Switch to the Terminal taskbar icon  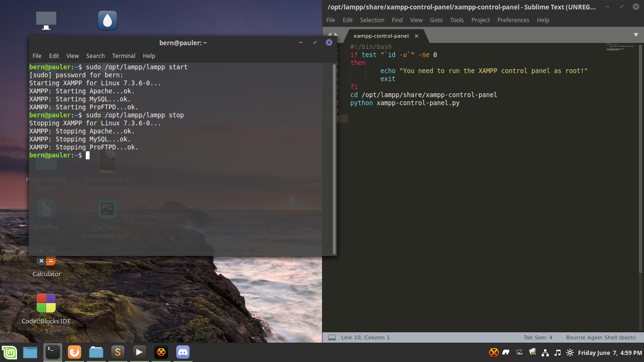tap(52, 352)
